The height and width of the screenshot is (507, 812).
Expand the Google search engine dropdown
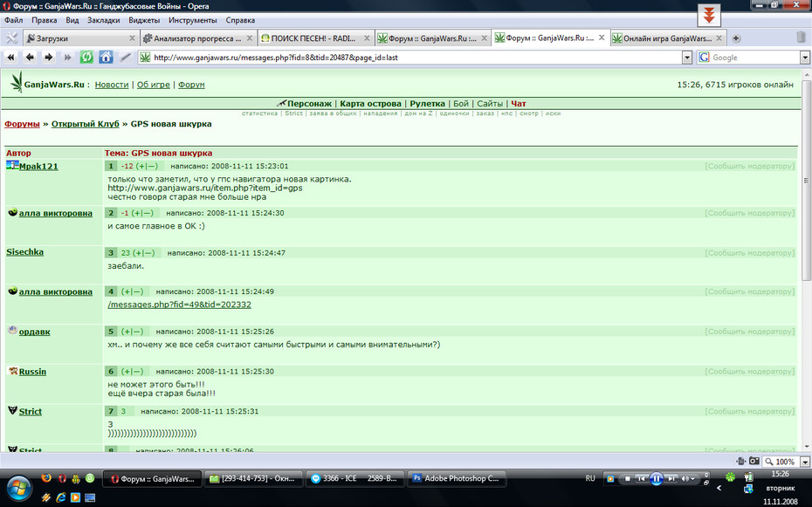pos(805,58)
